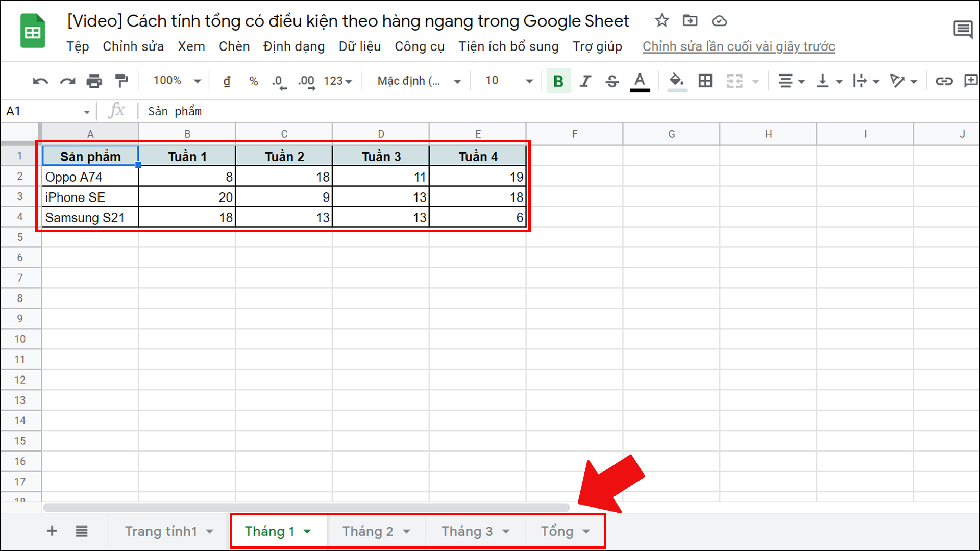The width and height of the screenshot is (980, 551).
Task: Open text color picker
Action: coord(640,82)
